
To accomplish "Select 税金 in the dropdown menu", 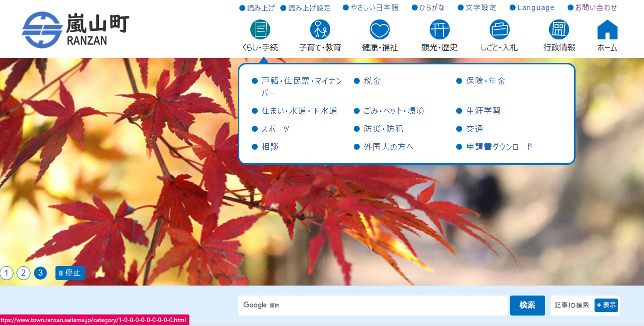I will (372, 81).
